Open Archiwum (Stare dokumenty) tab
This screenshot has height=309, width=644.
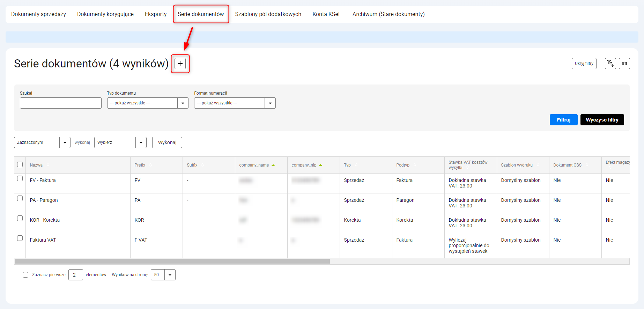pyautogui.click(x=388, y=14)
